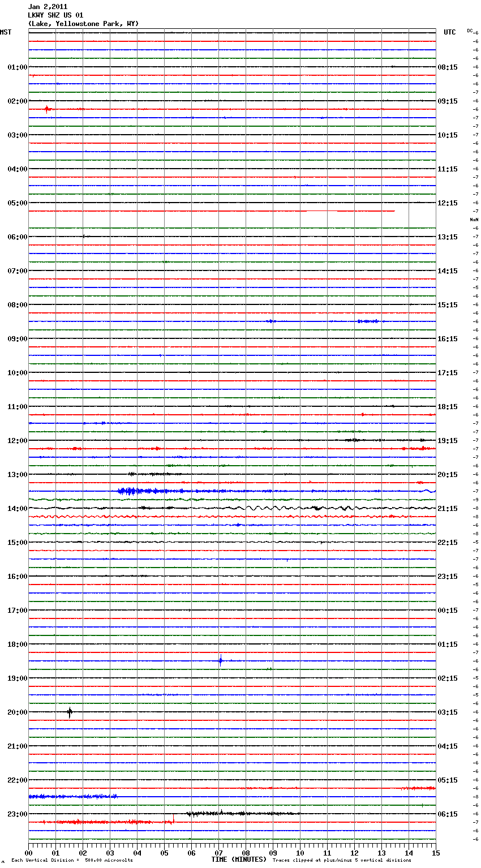Click minute 10 on the bottom axis

[x=300, y=853]
